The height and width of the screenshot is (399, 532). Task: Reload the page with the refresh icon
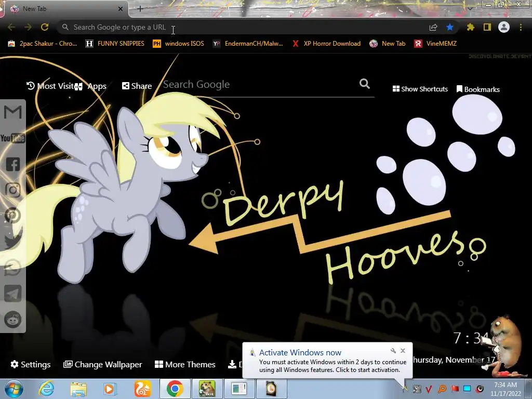pos(45,27)
